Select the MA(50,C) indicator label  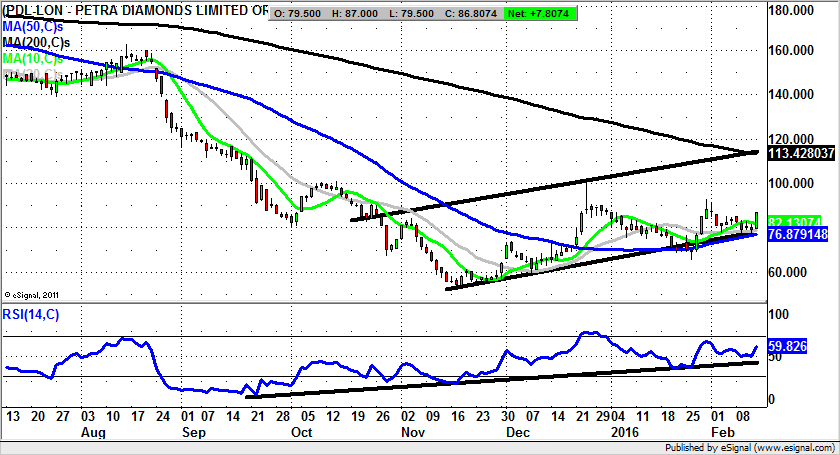[x=33, y=27]
